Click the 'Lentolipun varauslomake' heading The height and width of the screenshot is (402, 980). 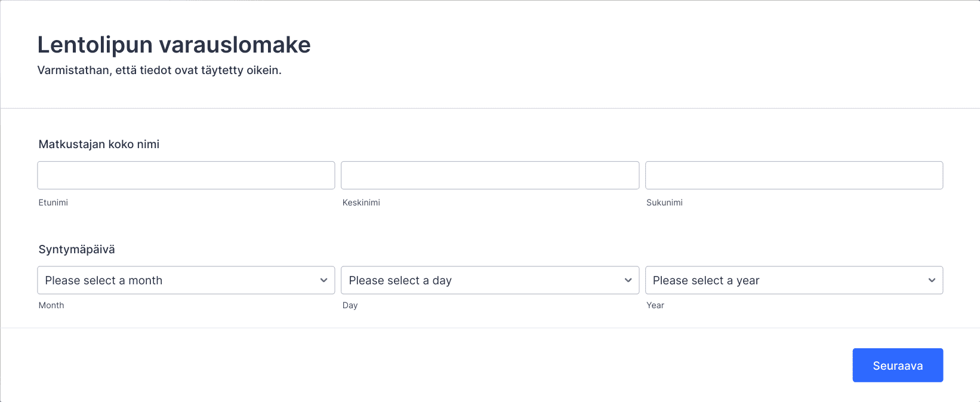174,45
